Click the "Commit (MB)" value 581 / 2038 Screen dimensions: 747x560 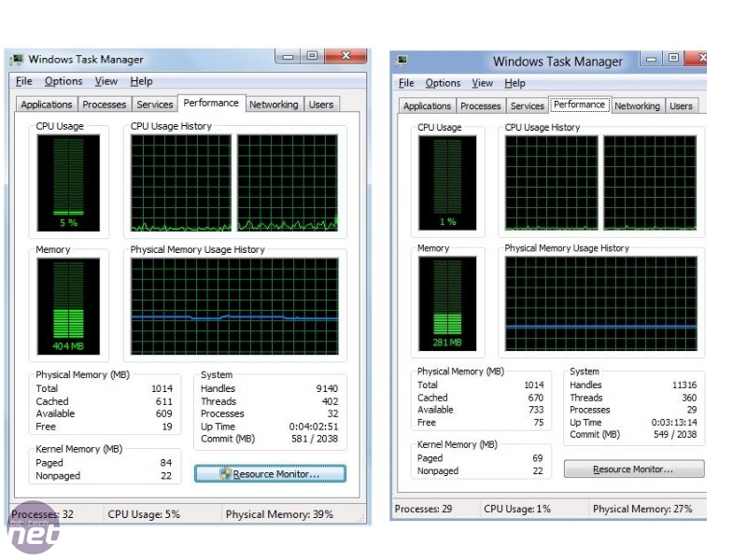(315, 439)
